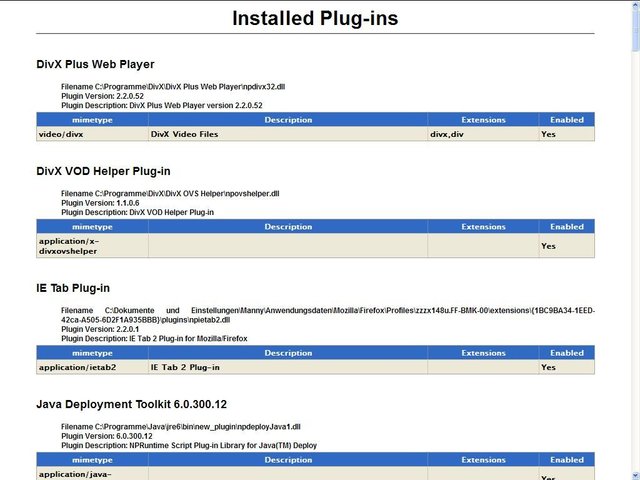The image size is (640, 480).
Task: Click the npovshelper.dll filename line
Action: (170, 193)
